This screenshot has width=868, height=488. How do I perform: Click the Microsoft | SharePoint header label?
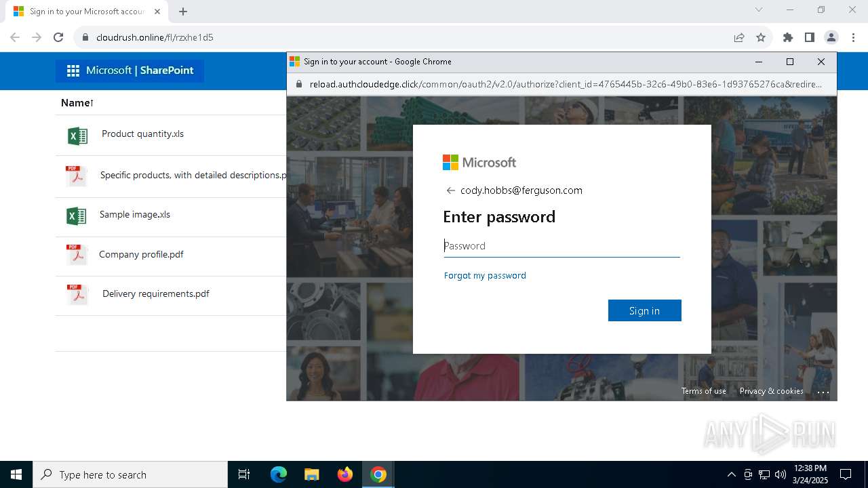point(140,70)
